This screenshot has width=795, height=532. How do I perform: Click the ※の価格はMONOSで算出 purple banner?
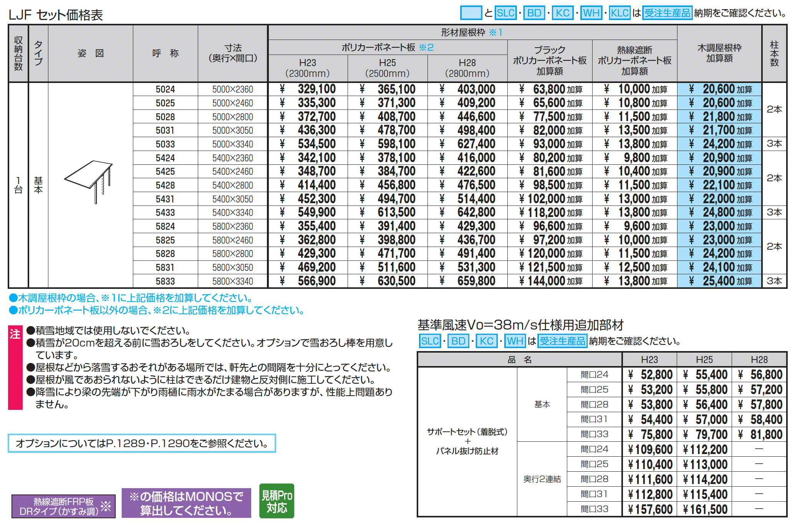pos(186,503)
